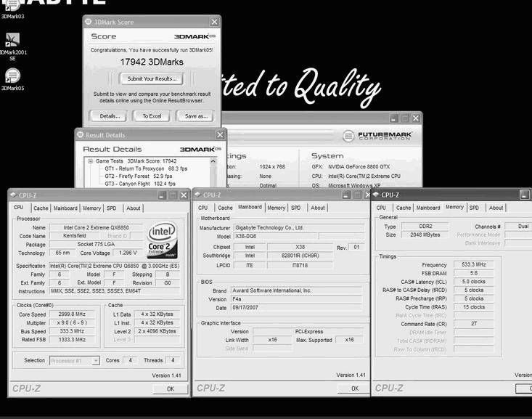Select CPU tab in Mainboard CPU-Z window
This screenshot has width=532, height=419.
tap(203, 208)
